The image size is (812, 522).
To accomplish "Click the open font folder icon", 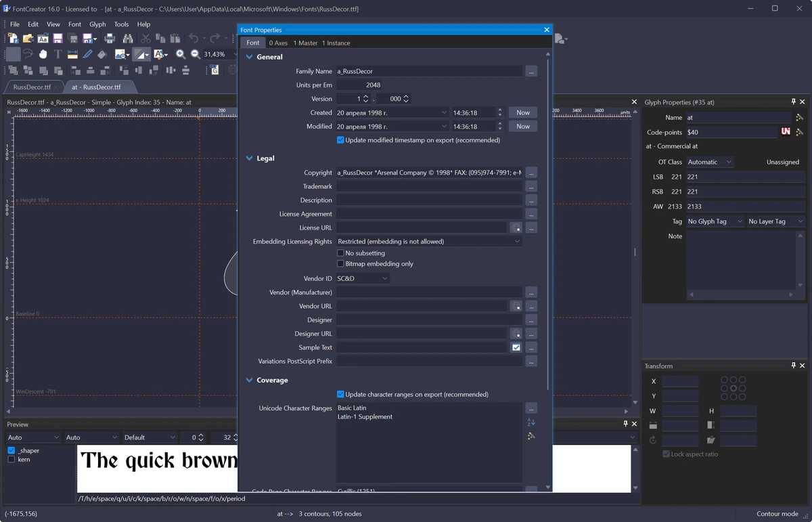I will click(x=28, y=39).
